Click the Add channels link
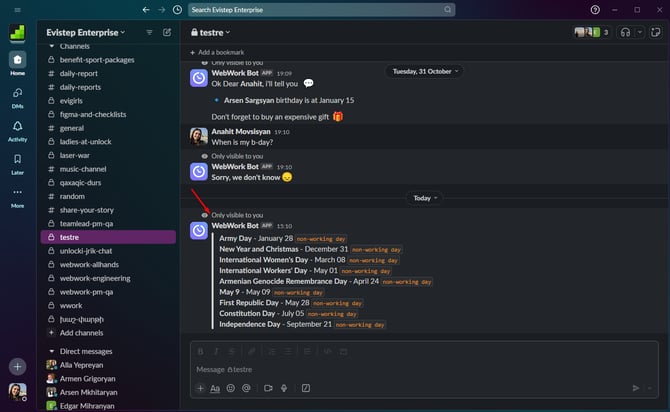The width and height of the screenshot is (670, 412). point(80,332)
